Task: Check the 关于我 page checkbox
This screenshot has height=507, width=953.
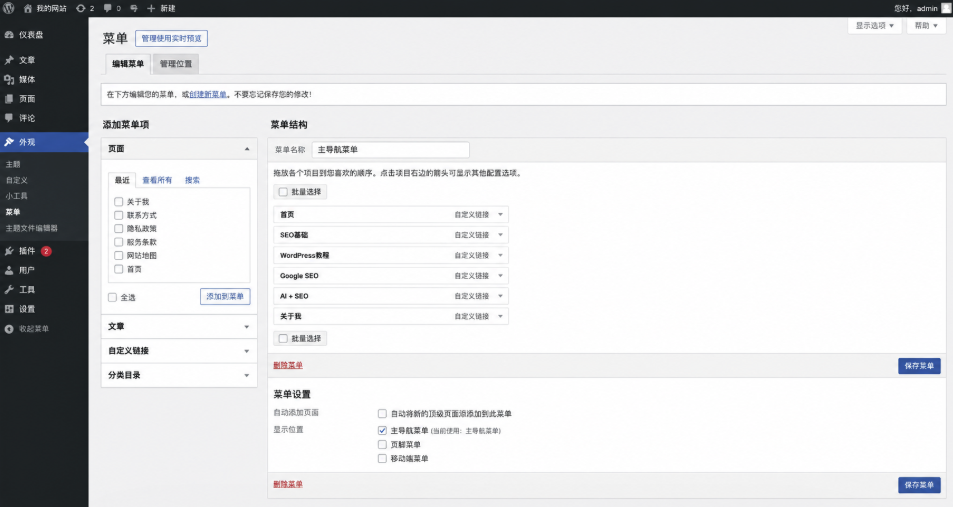Action: pos(119,202)
